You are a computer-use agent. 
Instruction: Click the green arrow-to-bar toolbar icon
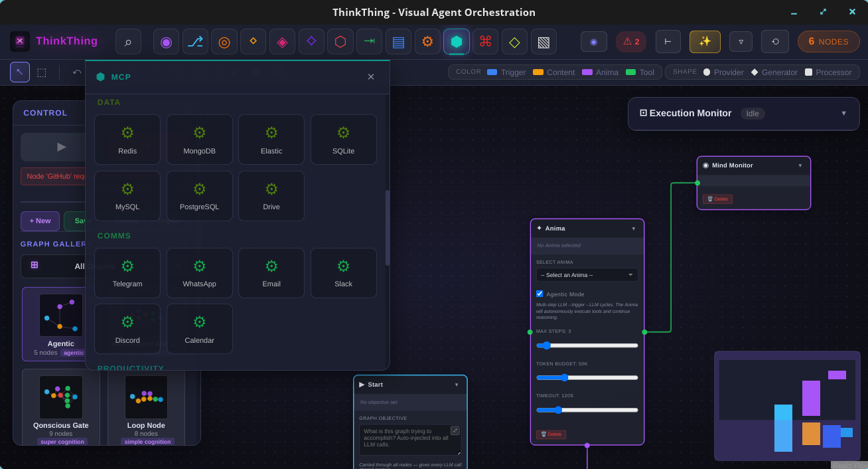coord(369,42)
